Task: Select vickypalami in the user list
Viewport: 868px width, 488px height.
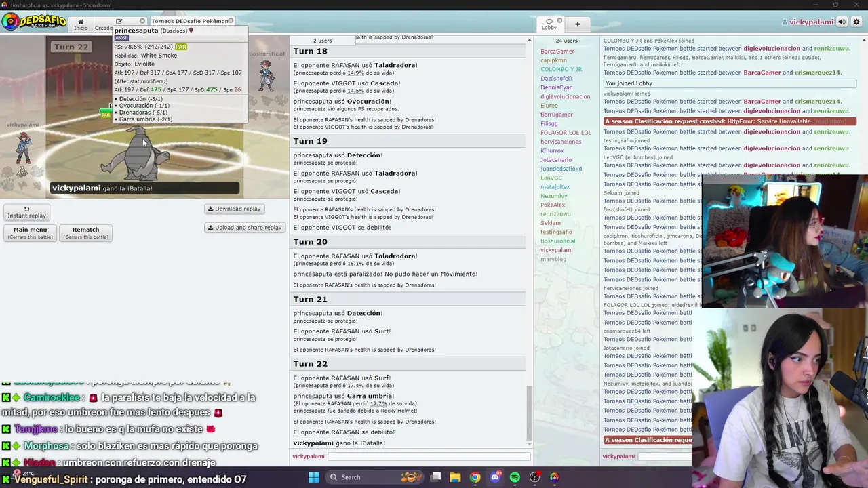Action: click(556, 250)
